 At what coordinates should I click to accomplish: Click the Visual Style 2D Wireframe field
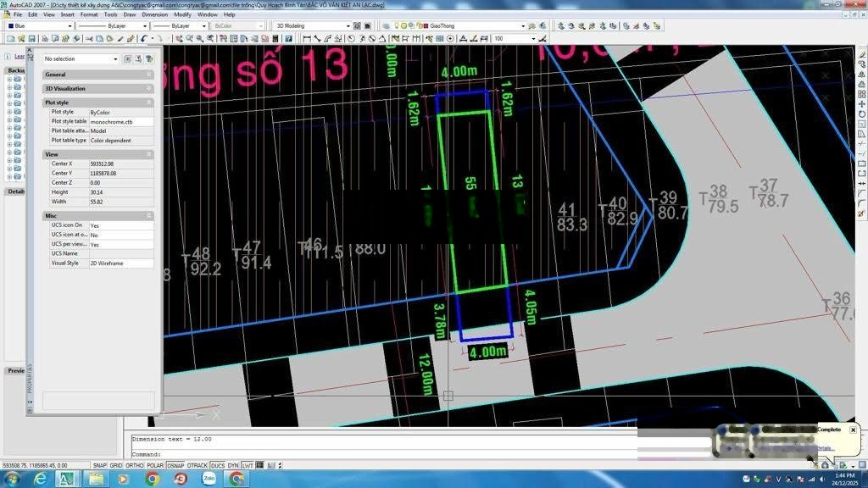(x=120, y=263)
